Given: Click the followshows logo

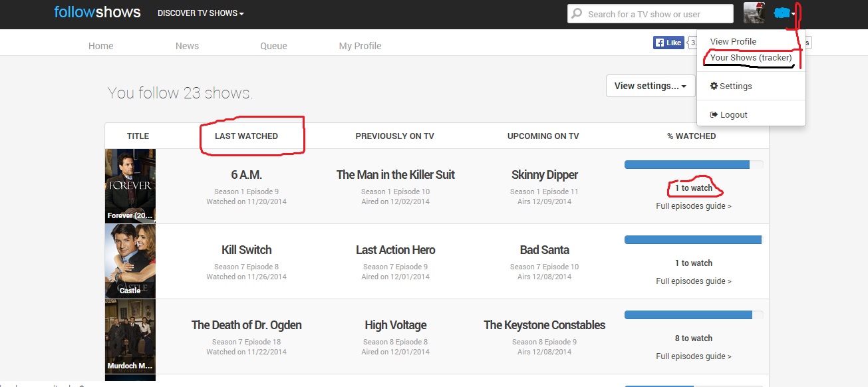Looking at the screenshot, I should click(x=97, y=13).
